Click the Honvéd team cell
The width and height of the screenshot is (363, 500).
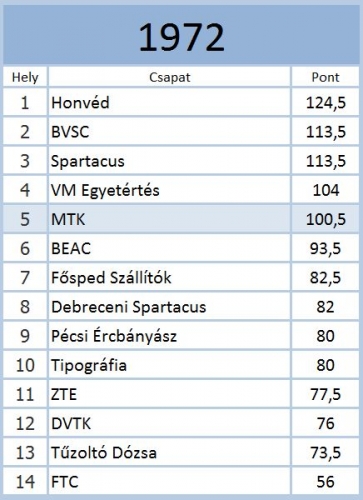pos(169,102)
